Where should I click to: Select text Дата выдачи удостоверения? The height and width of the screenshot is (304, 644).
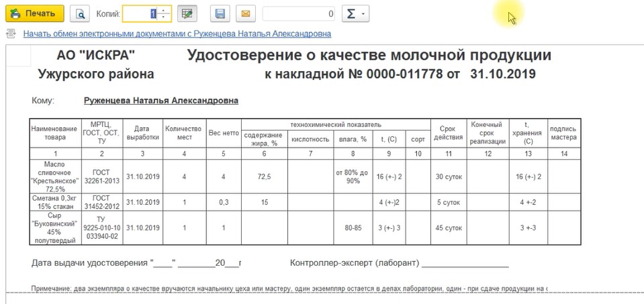(x=90, y=263)
